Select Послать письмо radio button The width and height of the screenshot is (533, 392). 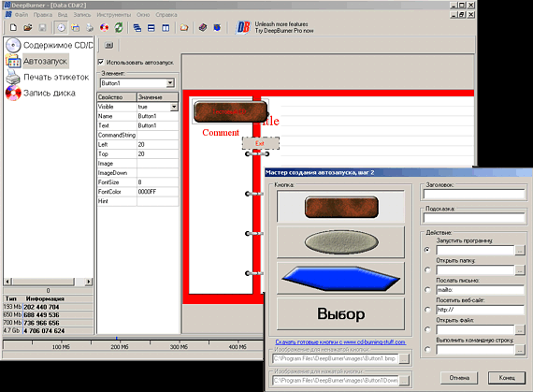tap(427, 290)
